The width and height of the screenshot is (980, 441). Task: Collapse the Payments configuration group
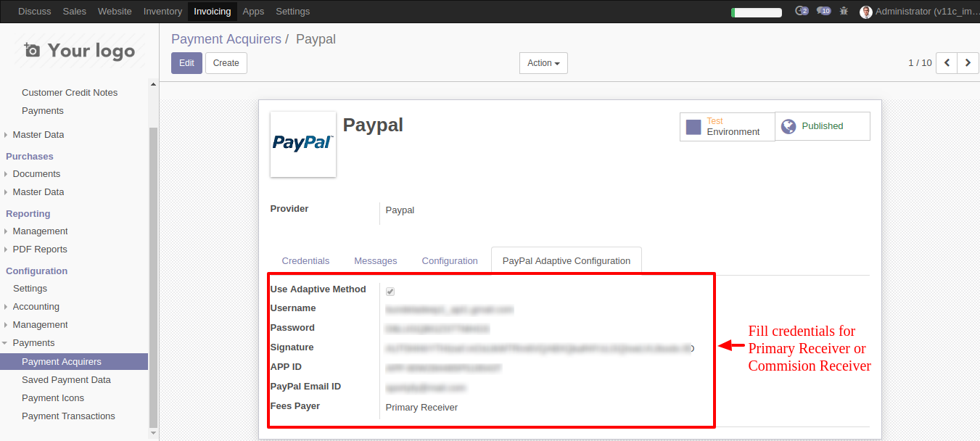click(33, 343)
